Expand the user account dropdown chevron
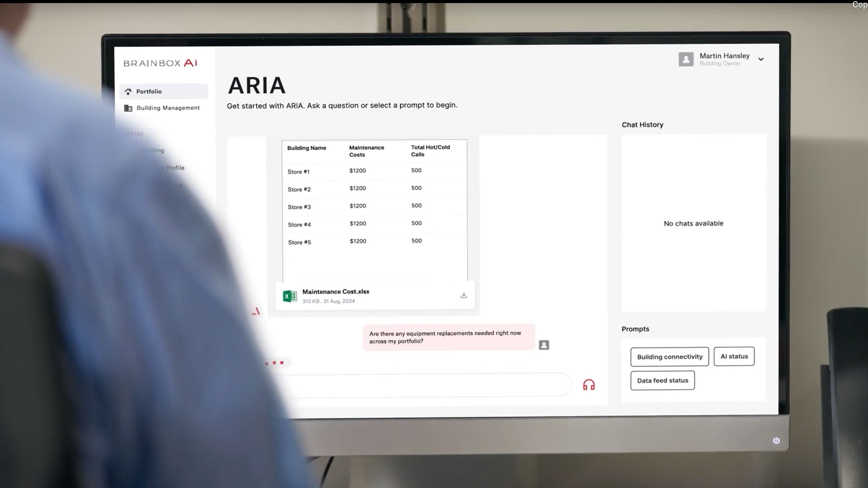Image resolution: width=868 pixels, height=488 pixels. click(761, 59)
